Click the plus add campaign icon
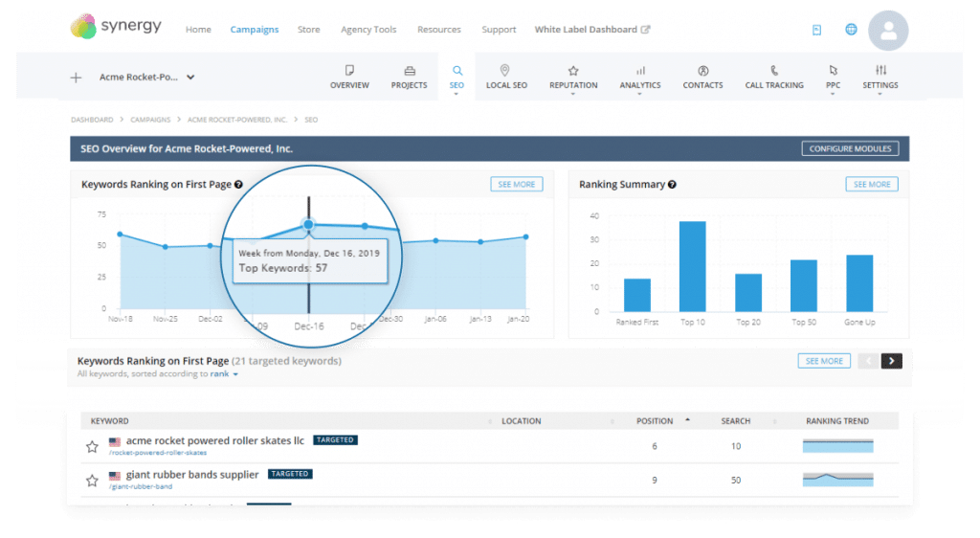Viewport: 980px width, 538px height. (x=76, y=78)
